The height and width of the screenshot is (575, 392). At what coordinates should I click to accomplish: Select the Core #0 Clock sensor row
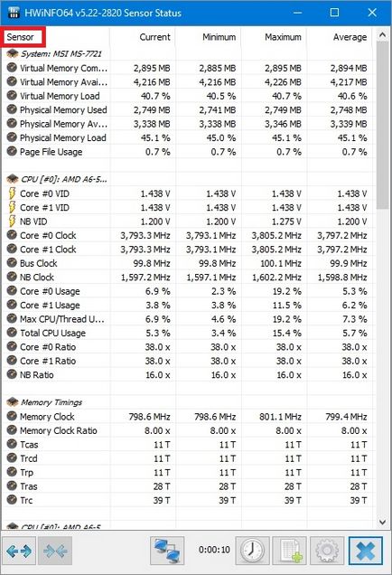[x=187, y=235]
